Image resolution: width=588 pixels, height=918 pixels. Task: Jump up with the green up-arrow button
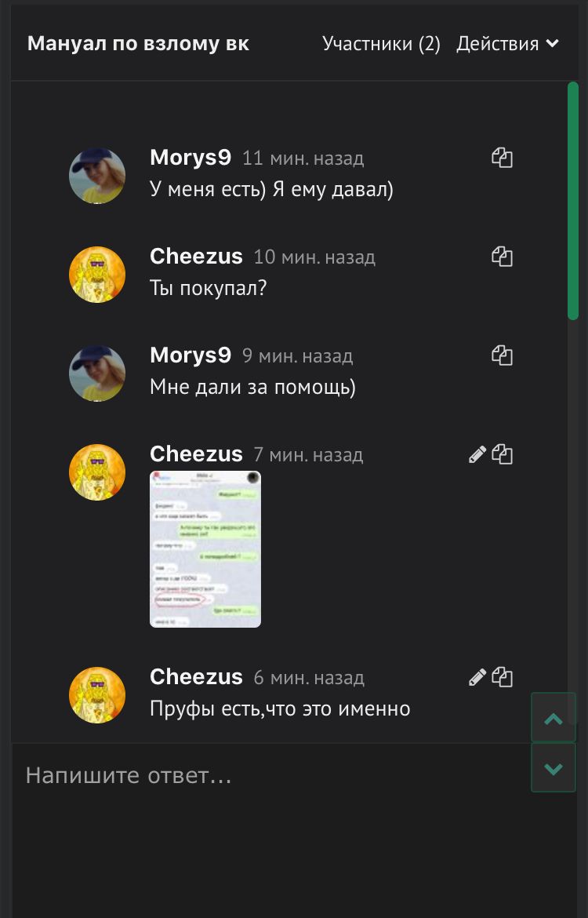tap(554, 718)
